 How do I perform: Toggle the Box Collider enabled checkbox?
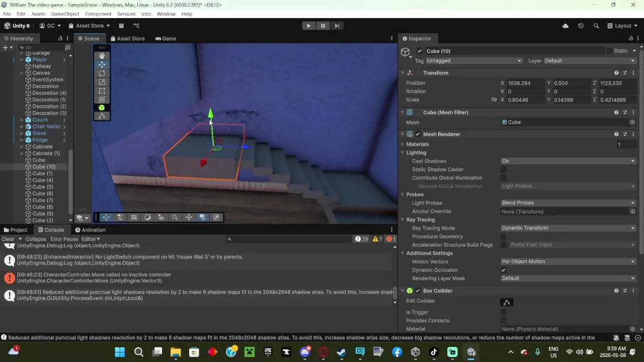(x=418, y=291)
